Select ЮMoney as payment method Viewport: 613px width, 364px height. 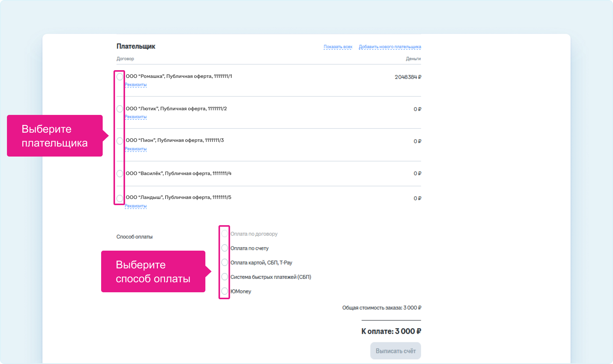click(225, 291)
